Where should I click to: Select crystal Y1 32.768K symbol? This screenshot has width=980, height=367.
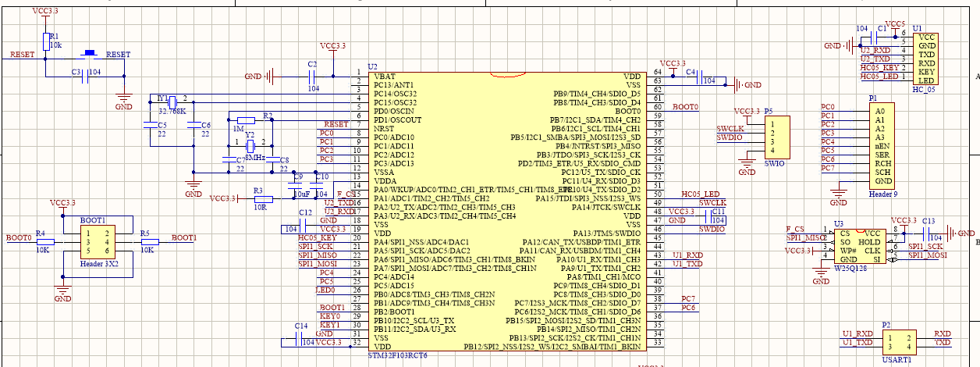coord(171,102)
